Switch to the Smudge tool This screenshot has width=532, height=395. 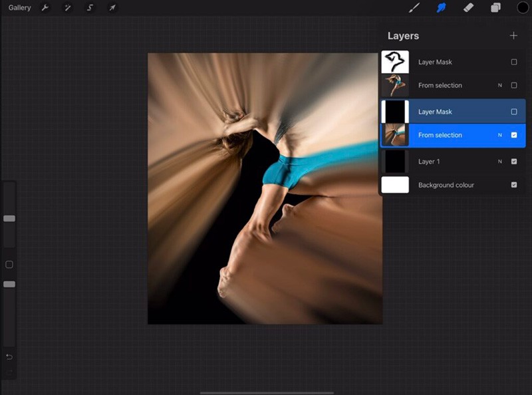442,7
